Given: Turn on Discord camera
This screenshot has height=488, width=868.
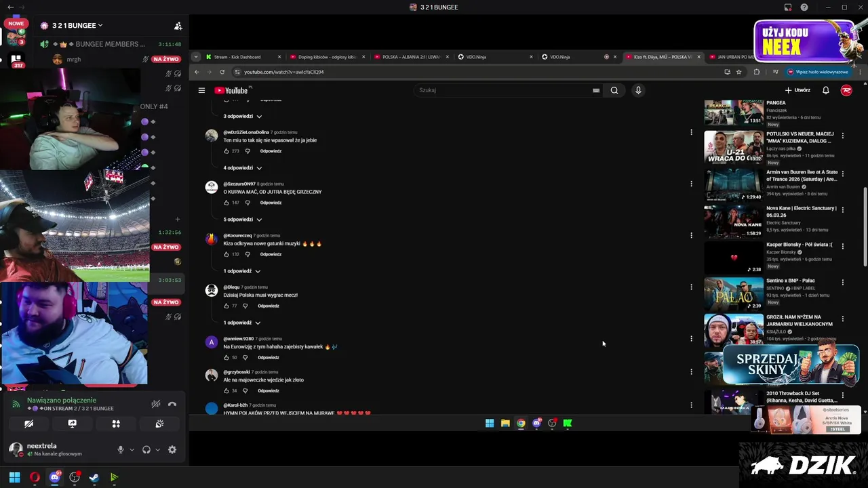Looking at the screenshot, I should click(x=28, y=424).
